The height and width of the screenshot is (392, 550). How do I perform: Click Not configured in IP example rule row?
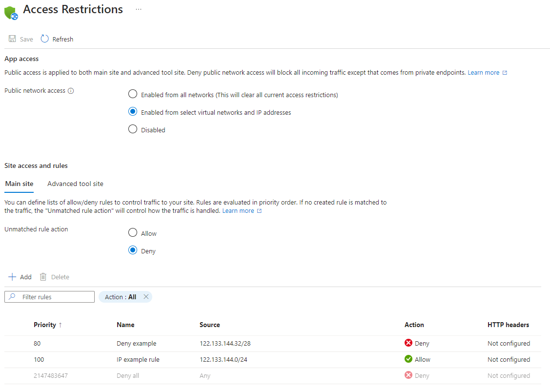509,360
